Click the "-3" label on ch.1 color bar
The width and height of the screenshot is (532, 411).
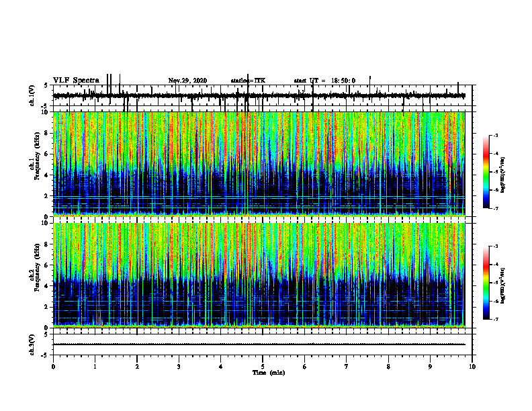point(496,135)
